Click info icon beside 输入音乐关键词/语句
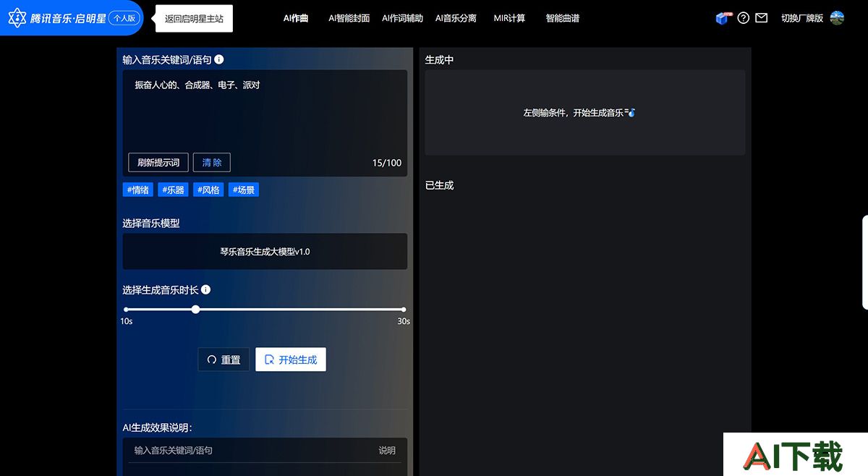 219,60
